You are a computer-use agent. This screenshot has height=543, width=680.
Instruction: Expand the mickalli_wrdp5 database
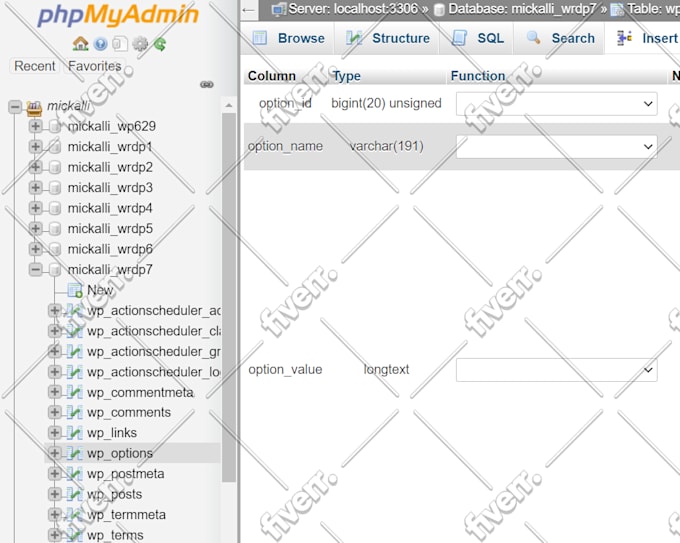pos(36,228)
